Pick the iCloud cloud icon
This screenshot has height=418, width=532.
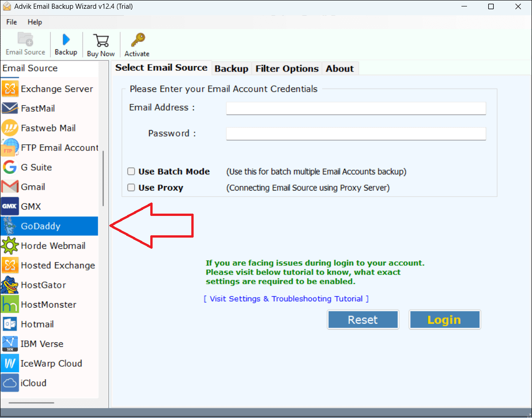(10, 383)
